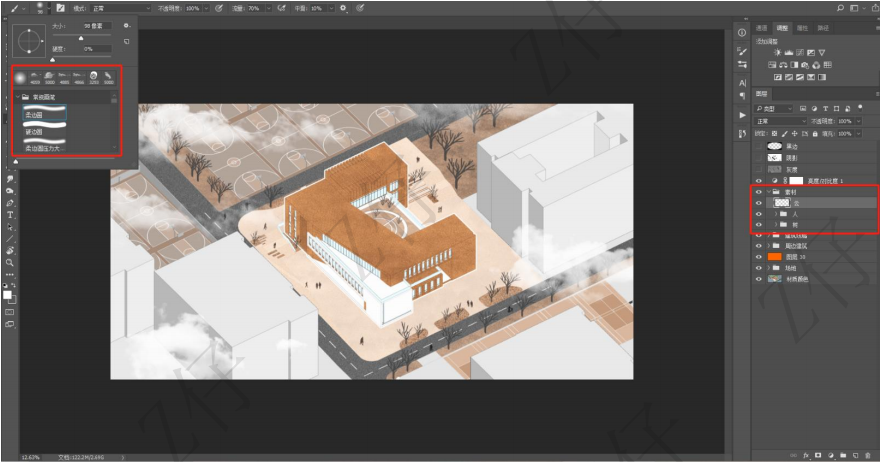Select the Pen tool in the toolbar
Image resolution: width=881 pixels, height=462 pixels.
coord(10,203)
